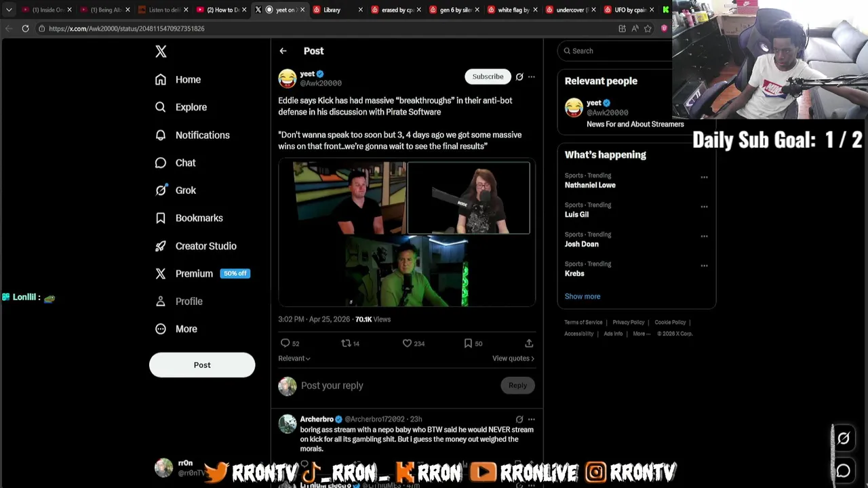Screen dimensions: 868x488
Task: Open the X logo home icon
Action: pos(161,52)
